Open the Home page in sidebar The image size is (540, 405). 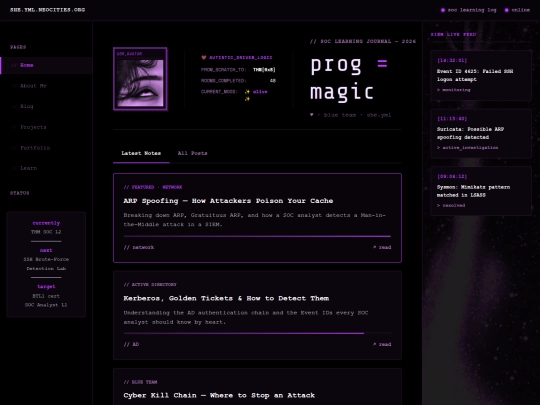coord(46,65)
